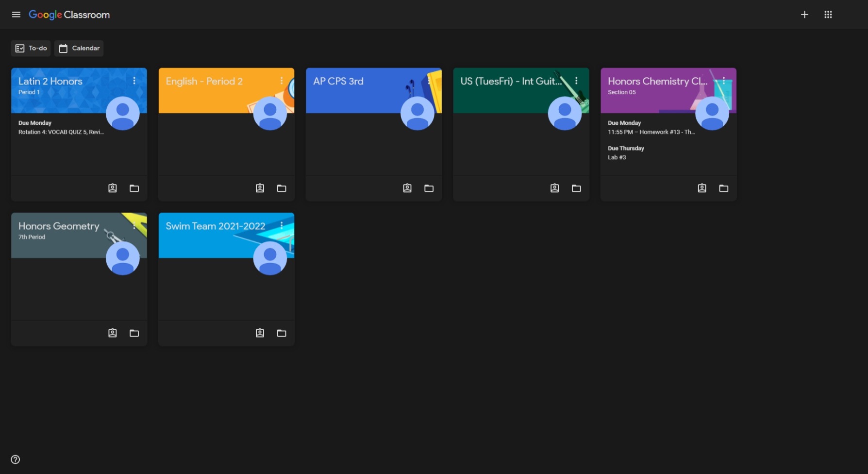Click the gradebook icon on US (TuesFri) card

pos(554,188)
